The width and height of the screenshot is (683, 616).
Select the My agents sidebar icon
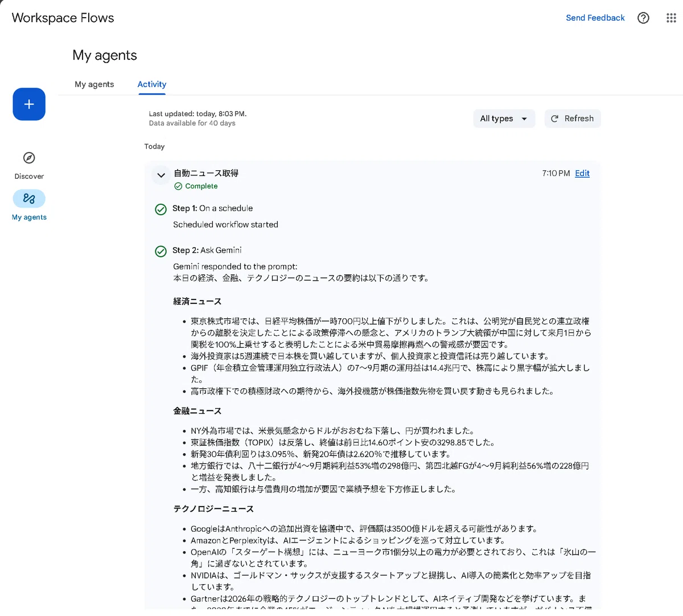[29, 199]
